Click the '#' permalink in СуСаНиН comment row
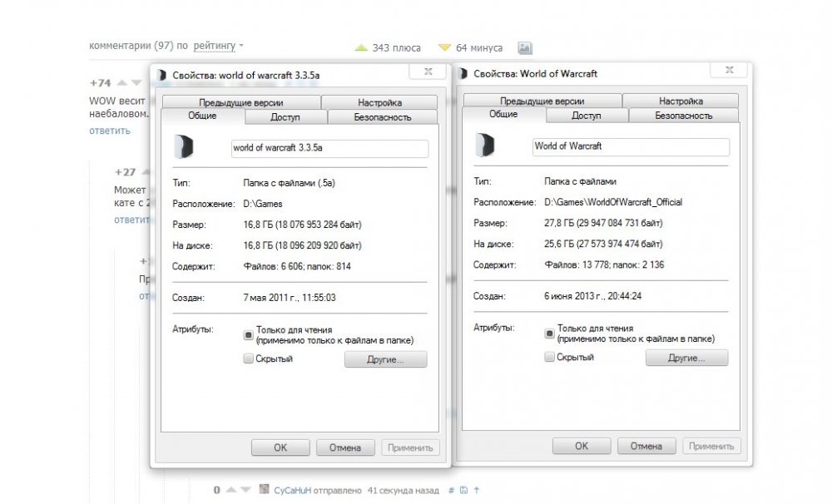Screen dimensions: 832x504 click(451, 490)
